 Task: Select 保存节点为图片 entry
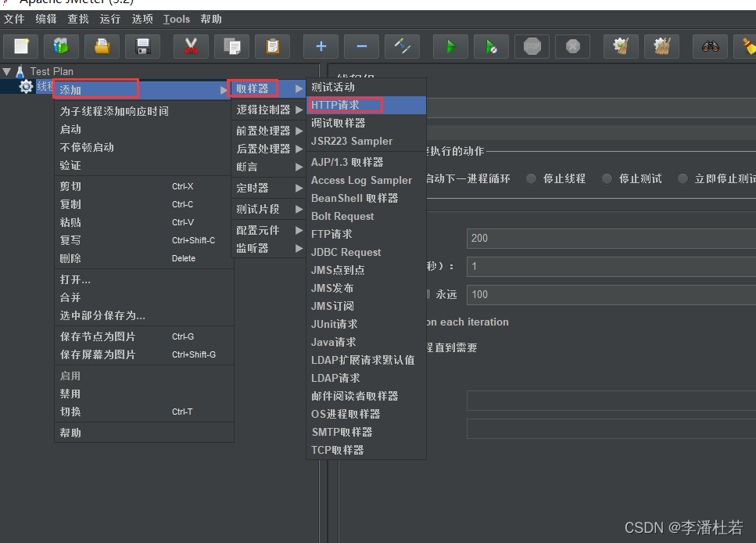(x=144, y=336)
